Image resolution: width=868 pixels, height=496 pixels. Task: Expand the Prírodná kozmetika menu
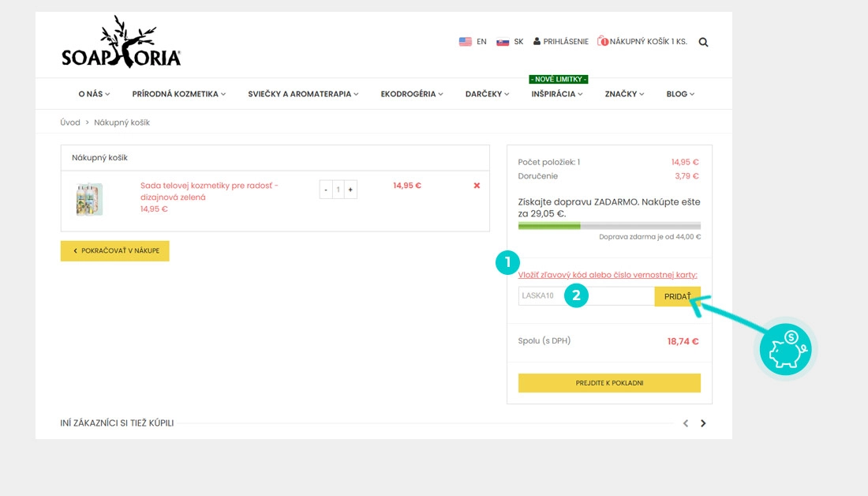pyautogui.click(x=179, y=94)
